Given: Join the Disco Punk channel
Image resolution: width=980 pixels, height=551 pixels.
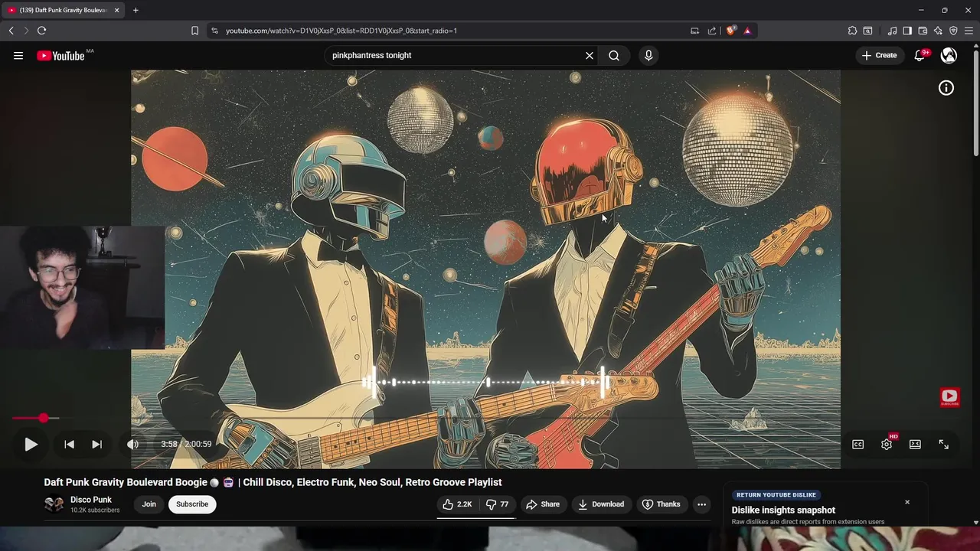Looking at the screenshot, I should (149, 504).
